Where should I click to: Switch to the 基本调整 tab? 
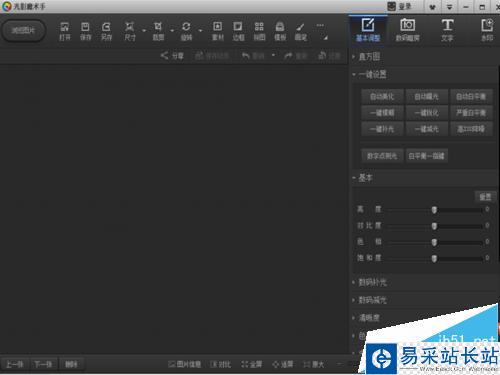click(x=368, y=30)
